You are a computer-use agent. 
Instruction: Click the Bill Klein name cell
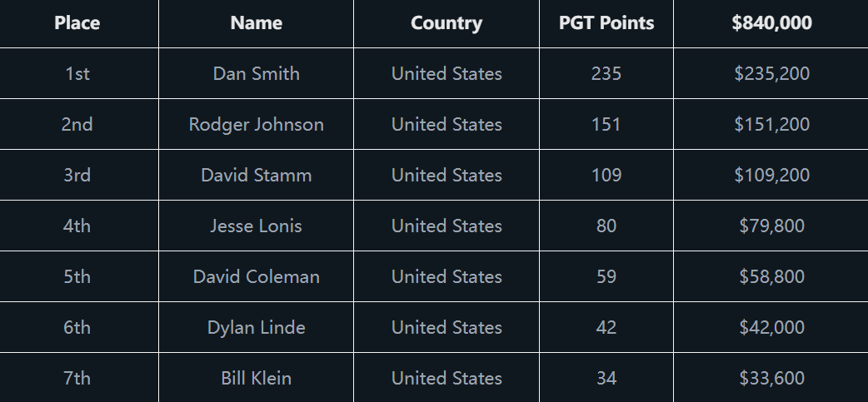[x=256, y=378]
